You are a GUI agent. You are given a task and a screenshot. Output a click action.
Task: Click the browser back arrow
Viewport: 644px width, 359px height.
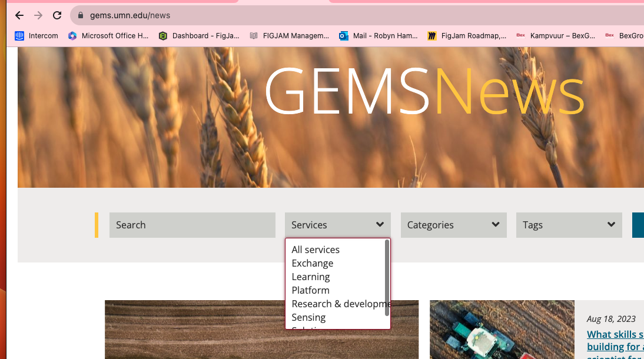point(19,15)
